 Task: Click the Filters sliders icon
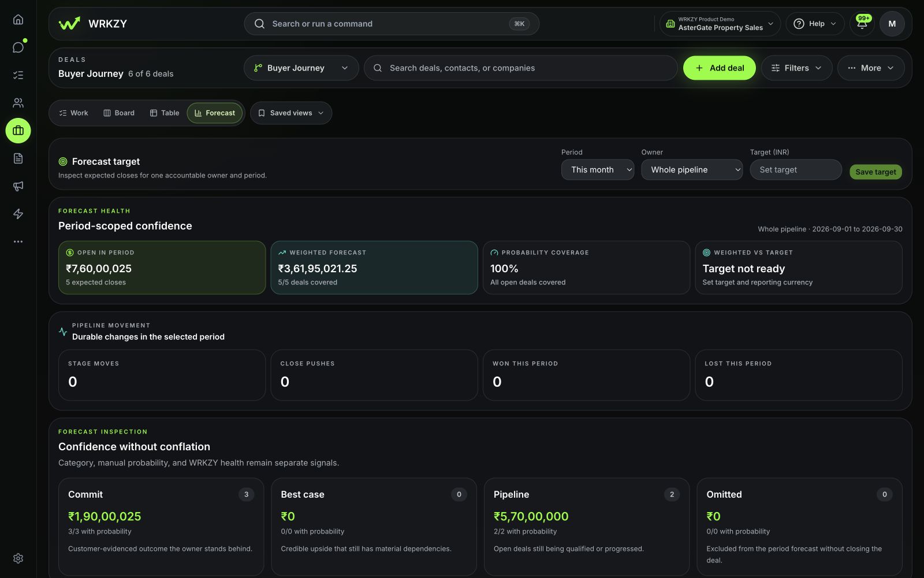(776, 68)
